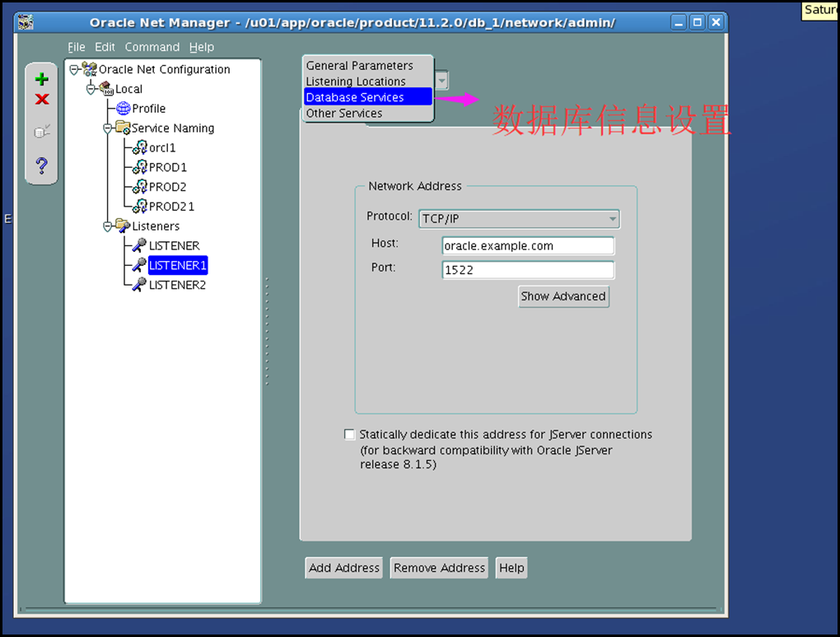Click the clock date in the top corner
The image size is (840, 637).
pyautogui.click(x=821, y=10)
